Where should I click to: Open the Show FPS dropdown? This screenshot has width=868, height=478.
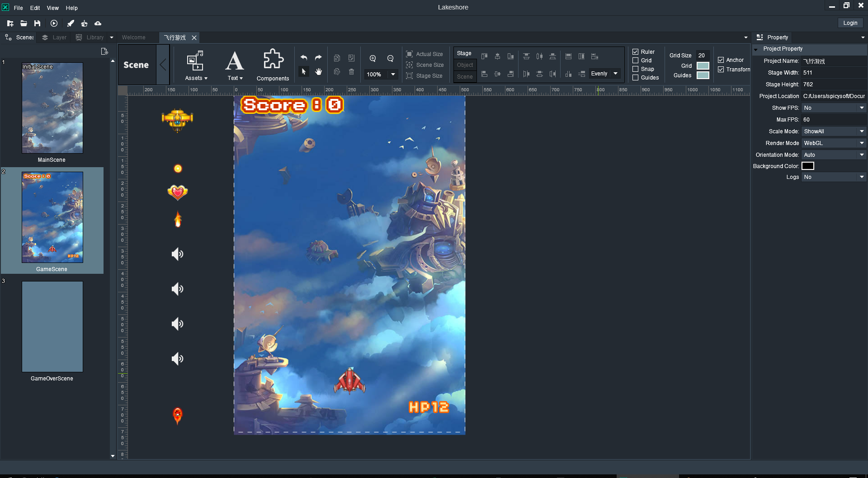tap(834, 108)
